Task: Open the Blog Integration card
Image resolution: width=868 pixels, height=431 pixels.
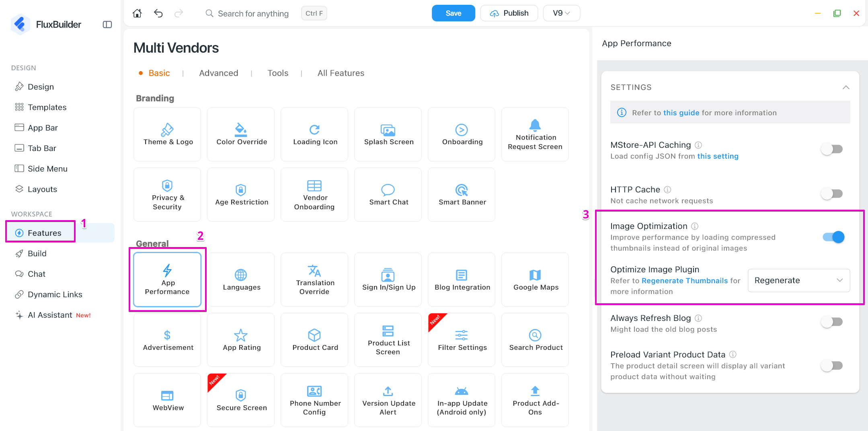Action: pyautogui.click(x=462, y=280)
